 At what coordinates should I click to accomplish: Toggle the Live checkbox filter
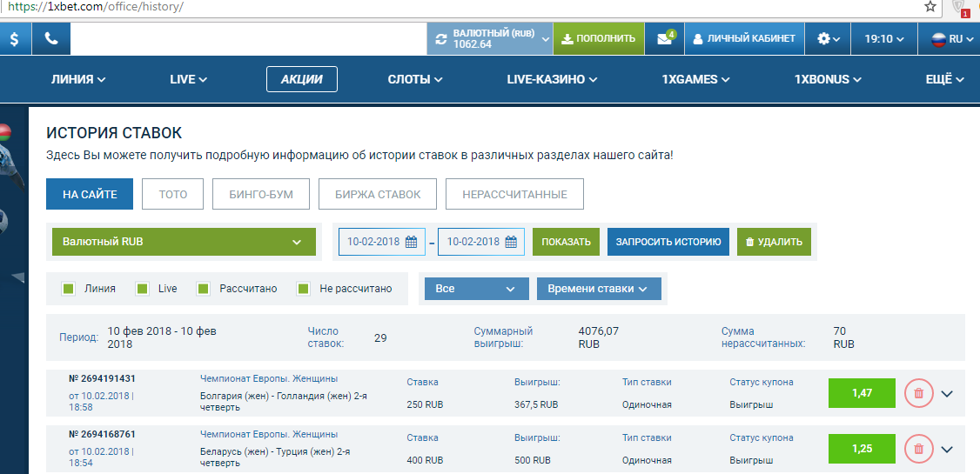coord(143,289)
